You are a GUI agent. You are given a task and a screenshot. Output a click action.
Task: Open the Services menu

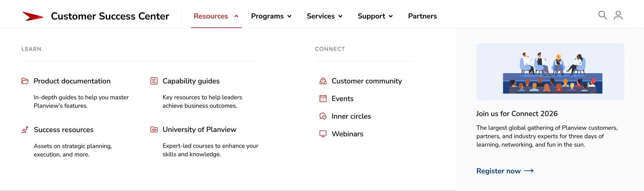(x=321, y=16)
